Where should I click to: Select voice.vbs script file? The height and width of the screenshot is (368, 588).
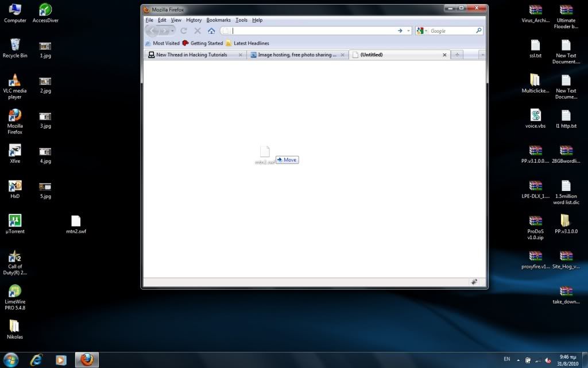536,118
